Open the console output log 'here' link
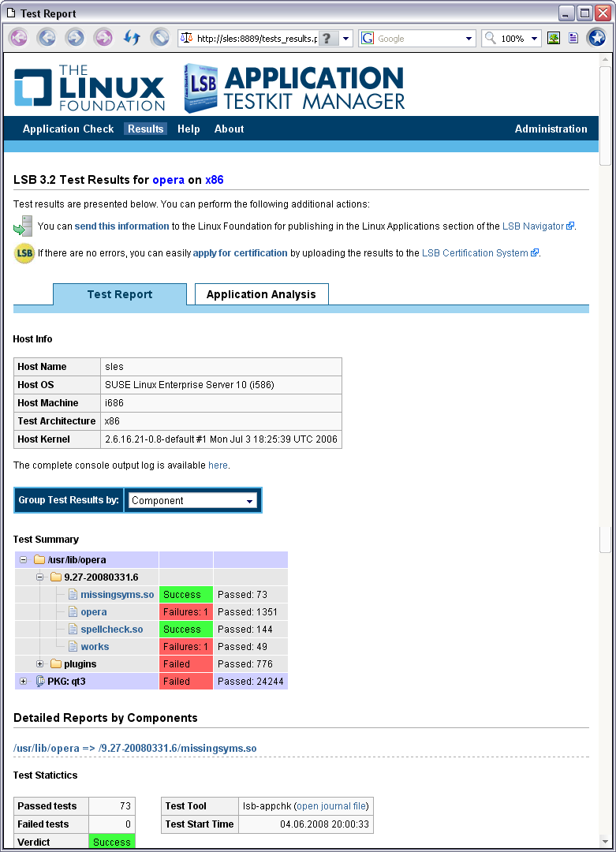Image resolution: width=616 pixels, height=852 pixels. pos(218,465)
